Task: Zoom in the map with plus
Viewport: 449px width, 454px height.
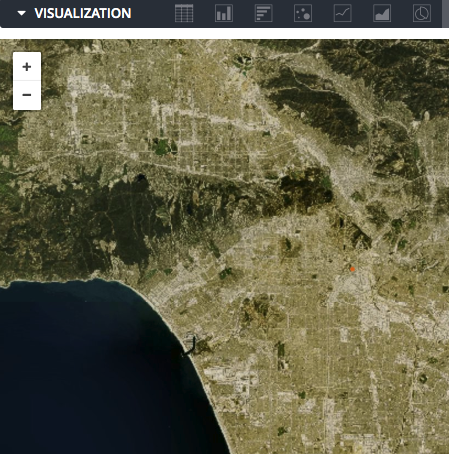Action: 27,66
